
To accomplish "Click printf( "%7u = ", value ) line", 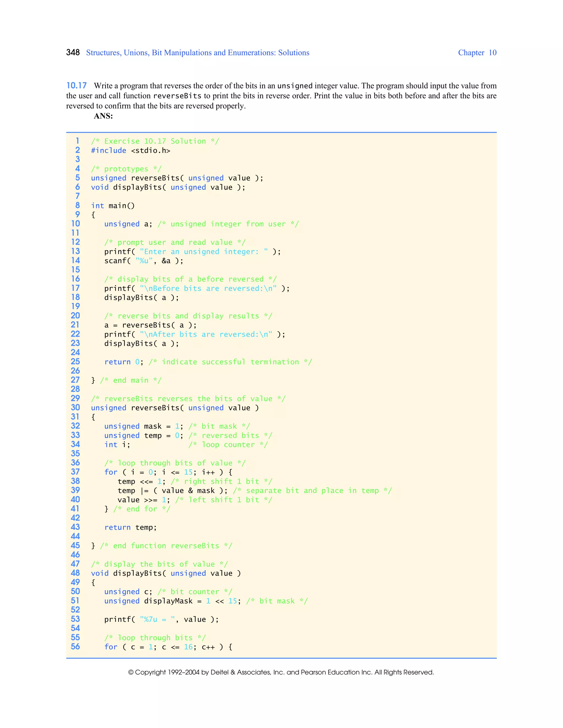I will 161,619.
